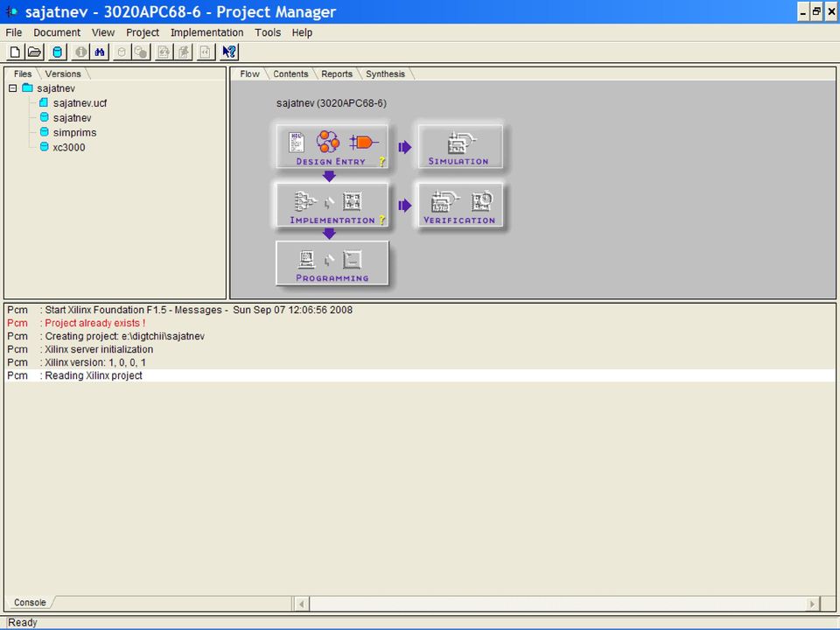Select the root sajatnev project label
Screen dimensions: 840x630
click(x=56, y=88)
